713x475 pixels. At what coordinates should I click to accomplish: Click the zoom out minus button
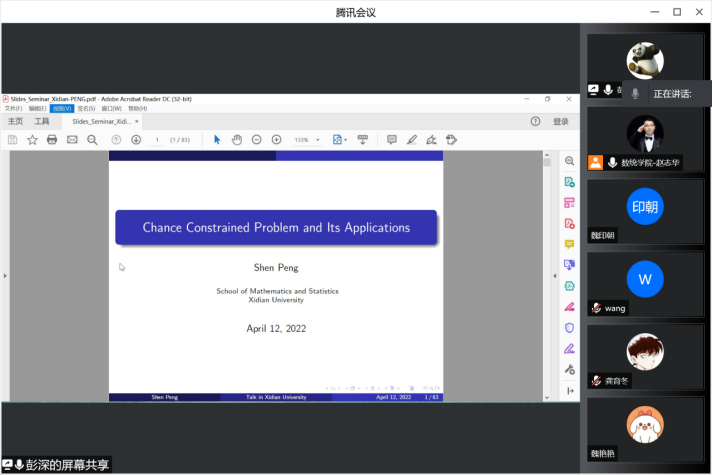point(257,140)
